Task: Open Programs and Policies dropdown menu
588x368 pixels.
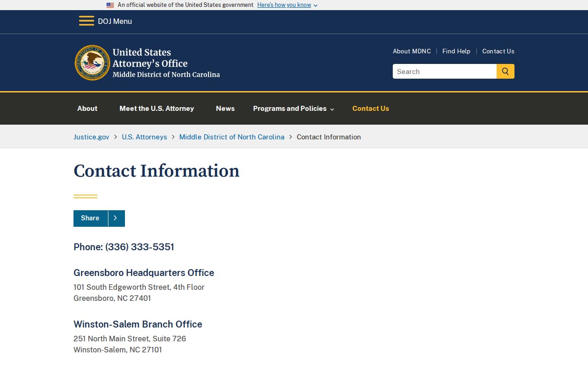Action: click(294, 109)
